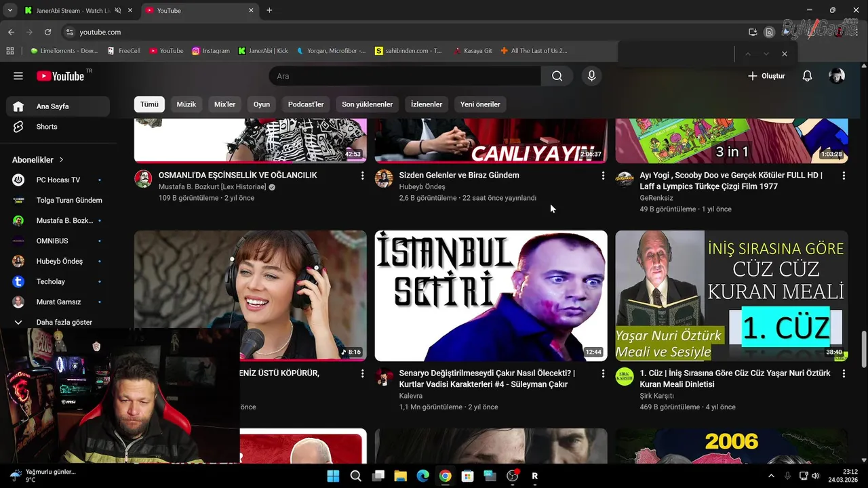Open the Kalevra channel avatar
The width and height of the screenshot is (868, 488).
[384, 377]
